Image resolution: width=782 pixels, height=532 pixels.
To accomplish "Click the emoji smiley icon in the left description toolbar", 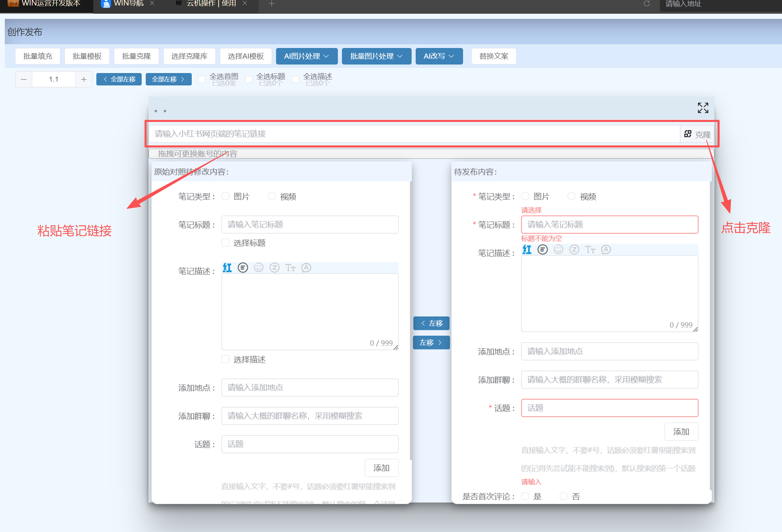I will 259,268.
